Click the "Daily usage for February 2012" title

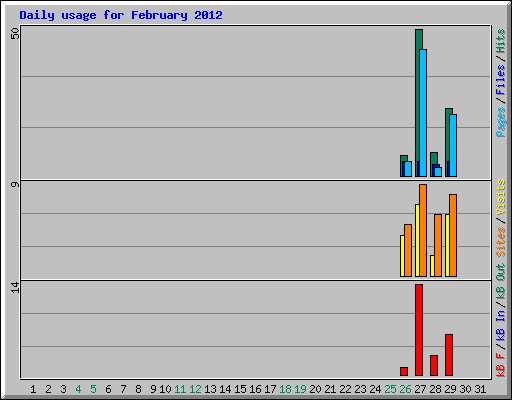click(121, 15)
